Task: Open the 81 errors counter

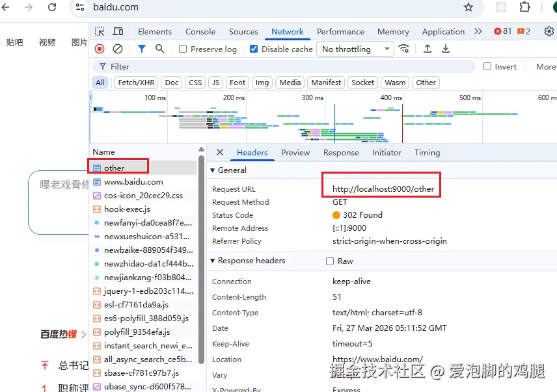Action: tap(502, 31)
